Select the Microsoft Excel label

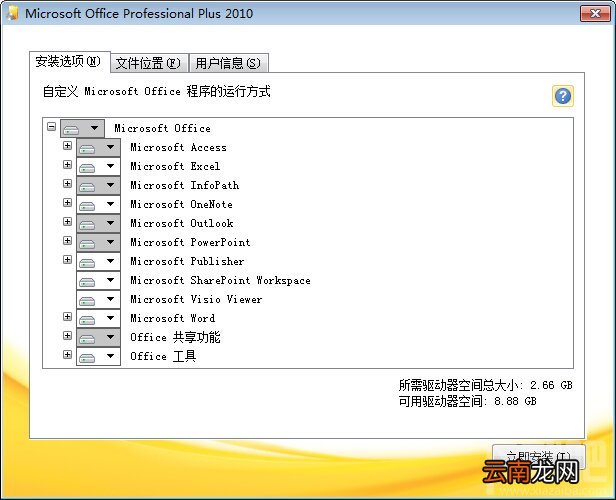pos(175,167)
